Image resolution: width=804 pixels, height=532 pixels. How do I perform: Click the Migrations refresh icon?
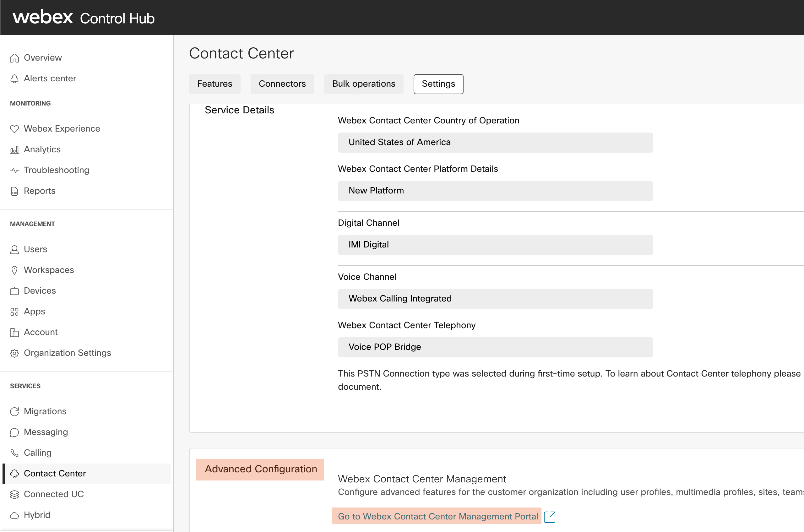(14, 411)
